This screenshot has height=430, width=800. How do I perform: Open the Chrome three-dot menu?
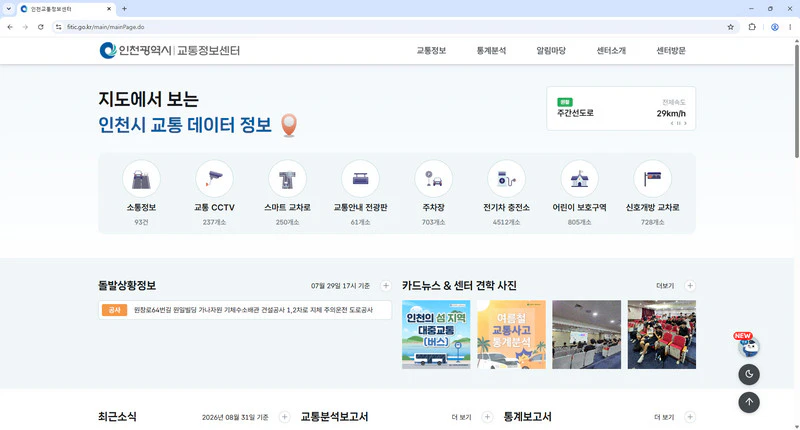tap(790, 27)
